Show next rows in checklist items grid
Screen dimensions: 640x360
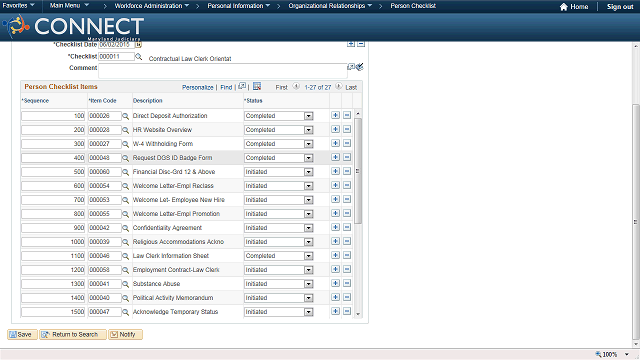[338, 87]
